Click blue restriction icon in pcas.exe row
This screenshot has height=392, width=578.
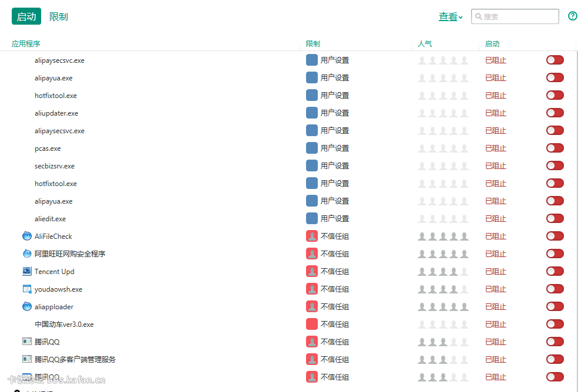pos(312,148)
